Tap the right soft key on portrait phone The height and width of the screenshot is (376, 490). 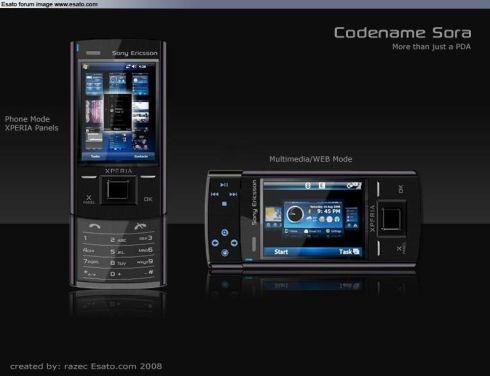click(148, 177)
